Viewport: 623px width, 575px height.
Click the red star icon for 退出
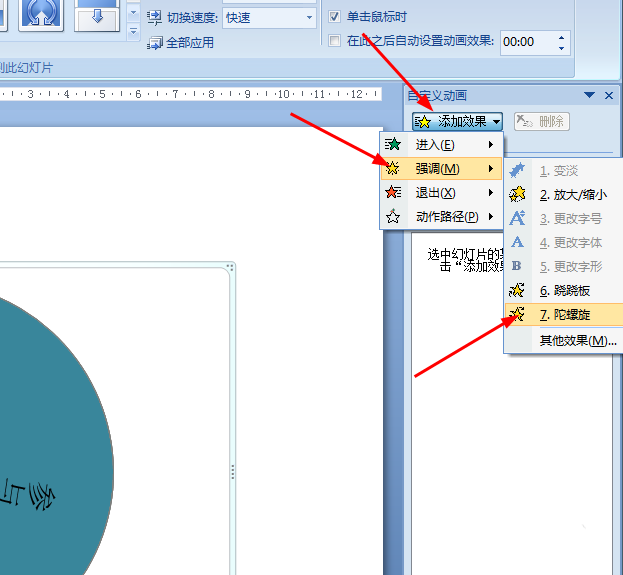coord(393,193)
